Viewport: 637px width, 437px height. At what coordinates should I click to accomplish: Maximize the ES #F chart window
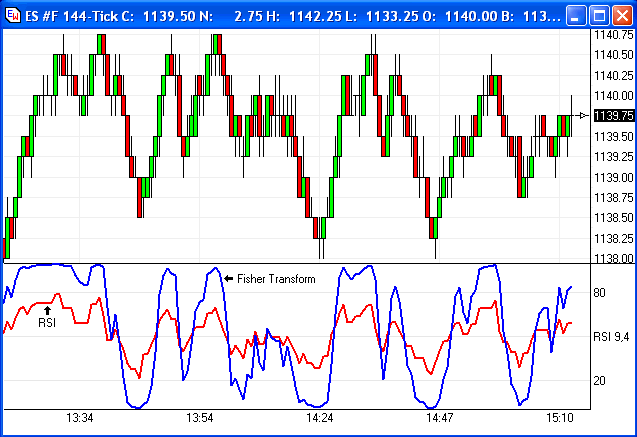[x=597, y=16]
